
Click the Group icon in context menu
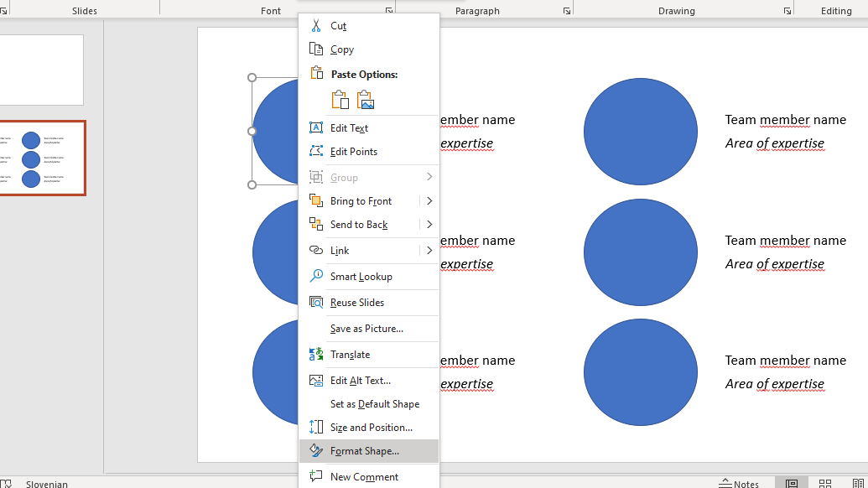[316, 177]
